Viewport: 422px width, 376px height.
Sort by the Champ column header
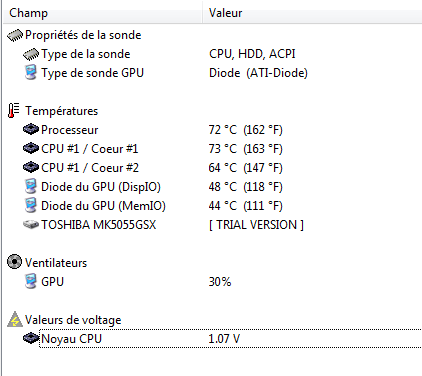pyautogui.click(x=102, y=13)
